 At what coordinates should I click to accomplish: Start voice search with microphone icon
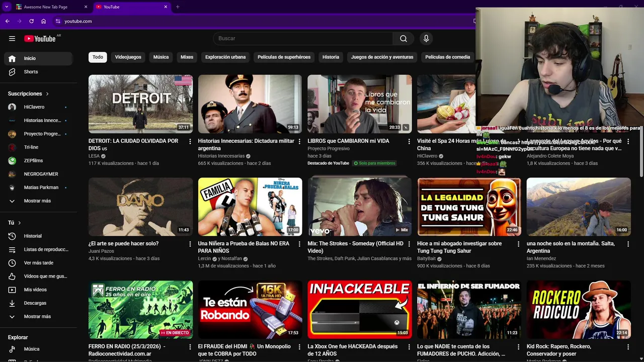[426, 39]
